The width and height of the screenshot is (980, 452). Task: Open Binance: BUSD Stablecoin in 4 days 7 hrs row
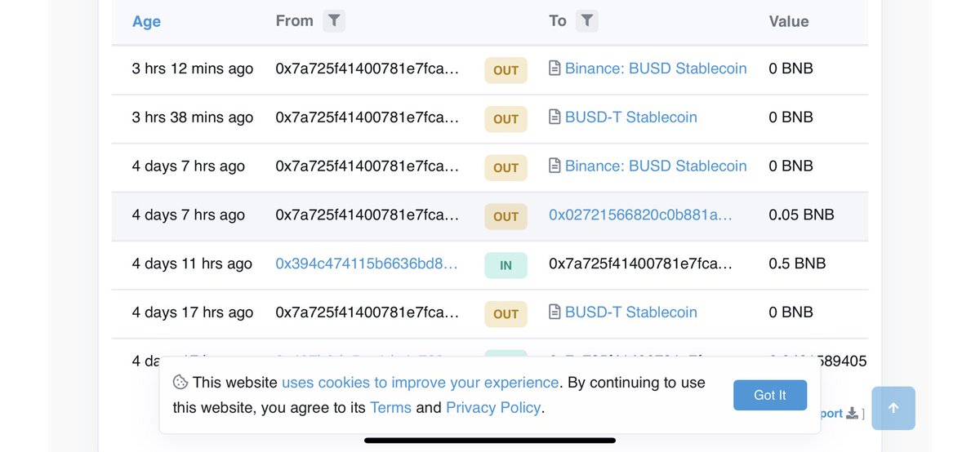click(x=656, y=166)
